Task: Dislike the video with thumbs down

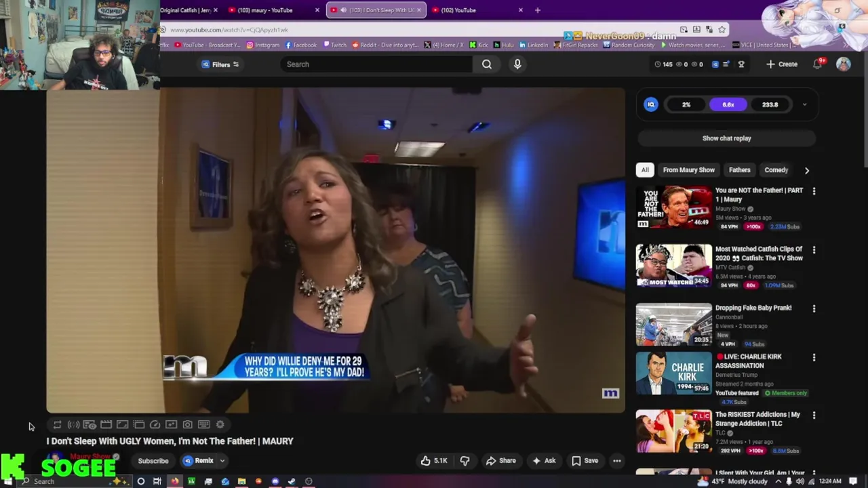Action: 465,461
